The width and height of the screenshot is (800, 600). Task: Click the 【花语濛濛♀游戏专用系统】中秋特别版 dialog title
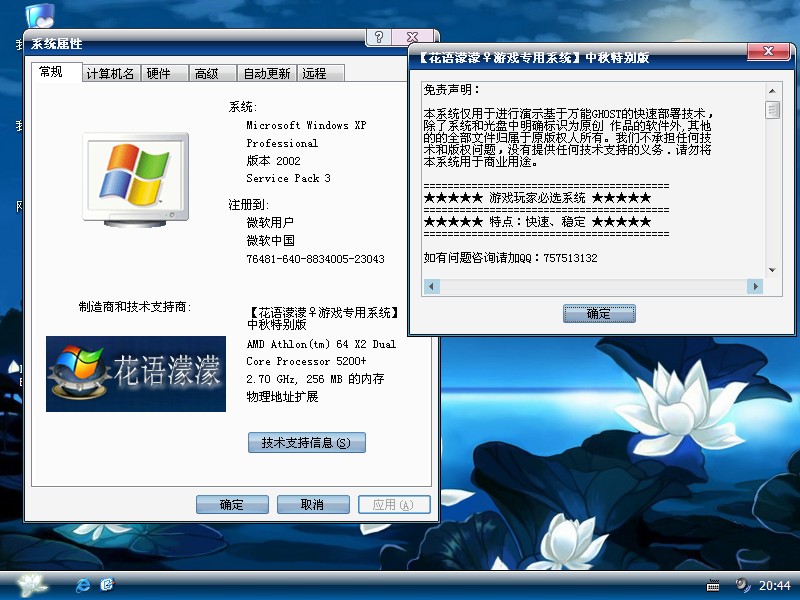534,58
